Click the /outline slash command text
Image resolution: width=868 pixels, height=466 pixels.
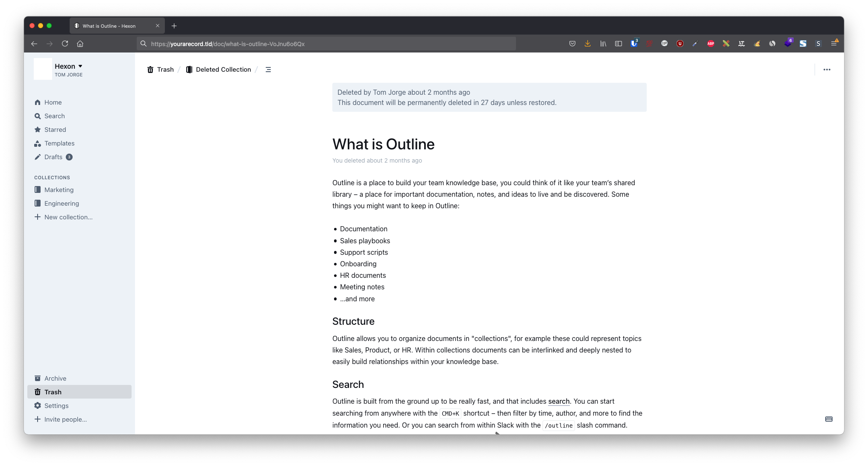pyautogui.click(x=559, y=425)
